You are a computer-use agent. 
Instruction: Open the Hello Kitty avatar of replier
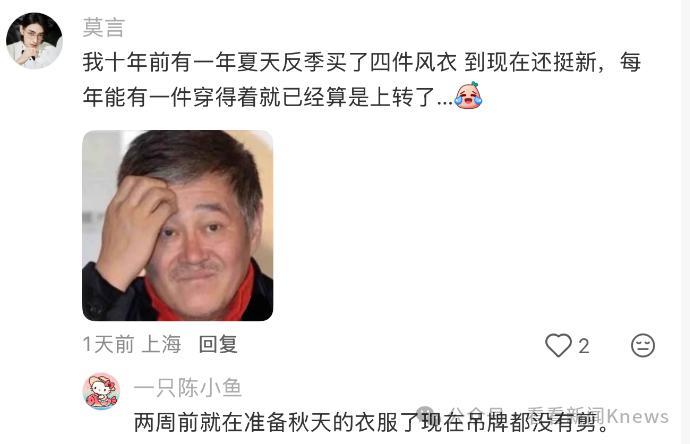pyautogui.click(x=101, y=391)
